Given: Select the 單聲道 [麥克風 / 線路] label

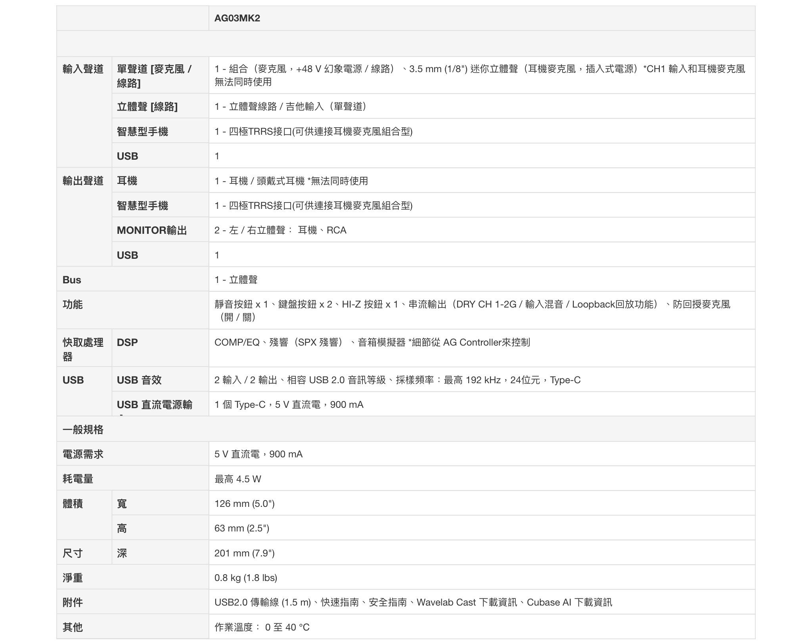Looking at the screenshot, I should tap(154, 76).
